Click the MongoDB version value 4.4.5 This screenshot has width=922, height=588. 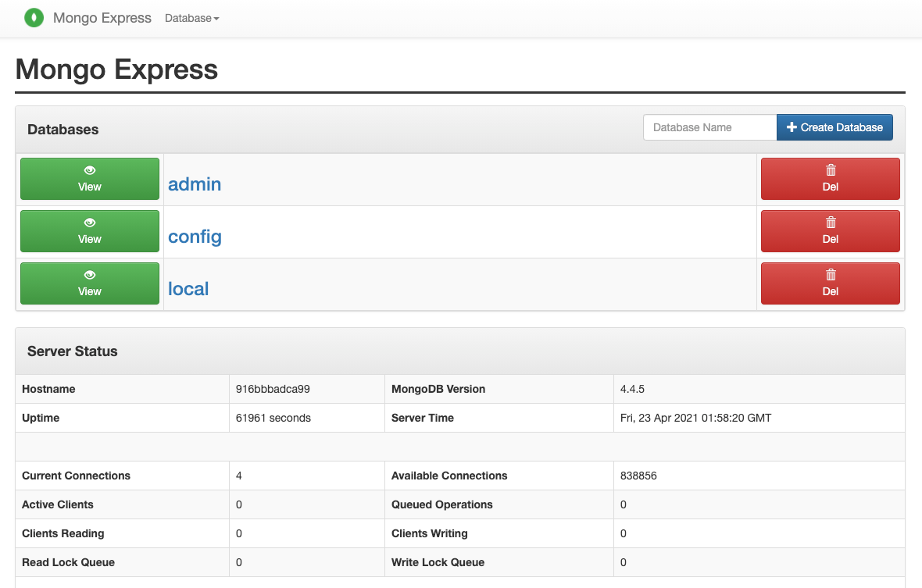click(632, 389)
